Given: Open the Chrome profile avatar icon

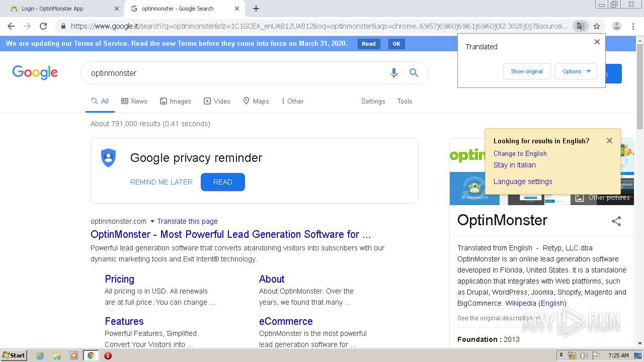Looking at the screenshot, I should tap(616, 26).
